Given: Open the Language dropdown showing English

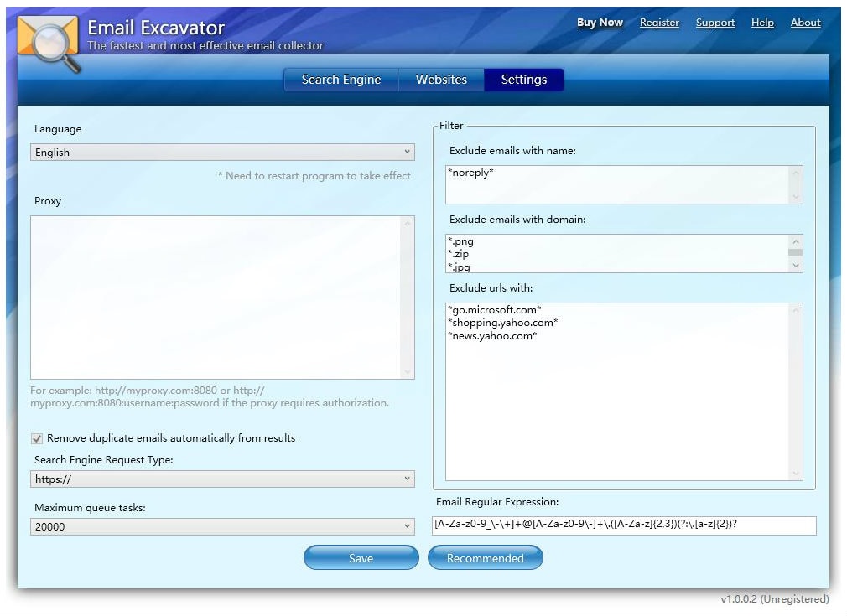Looking at the screenshot, I should (222, 153).
